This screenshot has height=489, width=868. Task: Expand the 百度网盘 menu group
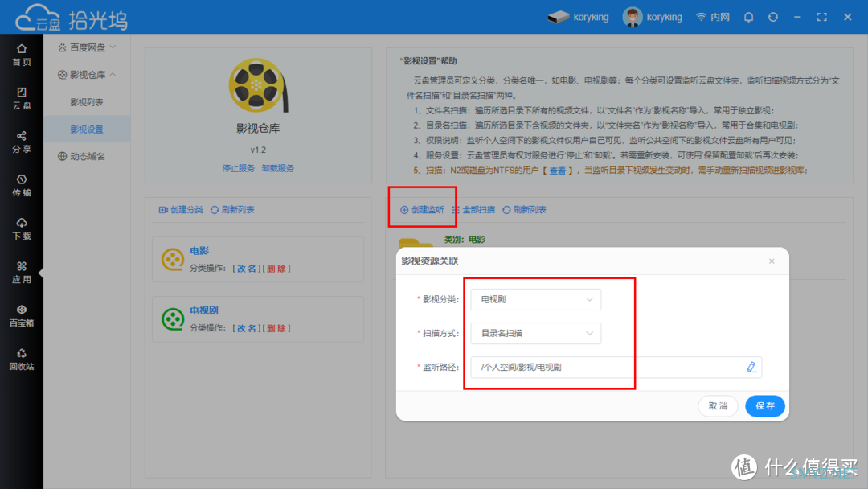87,47
